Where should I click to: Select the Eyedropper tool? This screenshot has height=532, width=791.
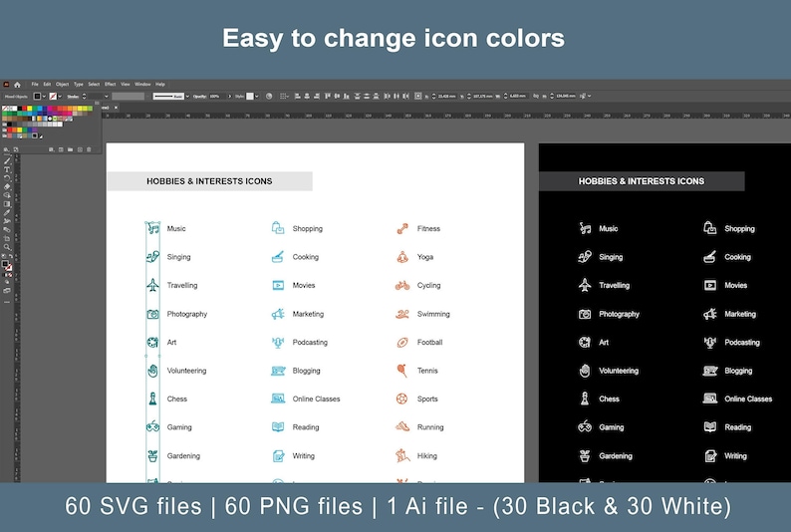pos(7,212)
